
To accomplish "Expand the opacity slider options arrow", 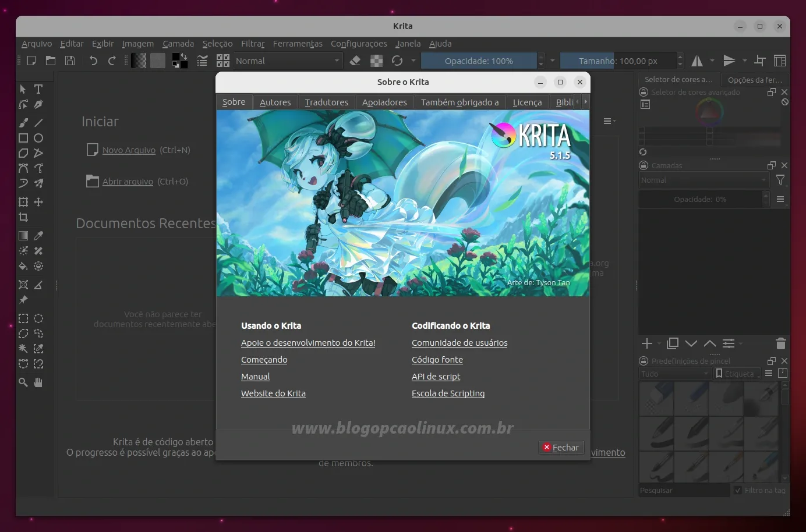I will pyautogui.click(x=553, y=61).
